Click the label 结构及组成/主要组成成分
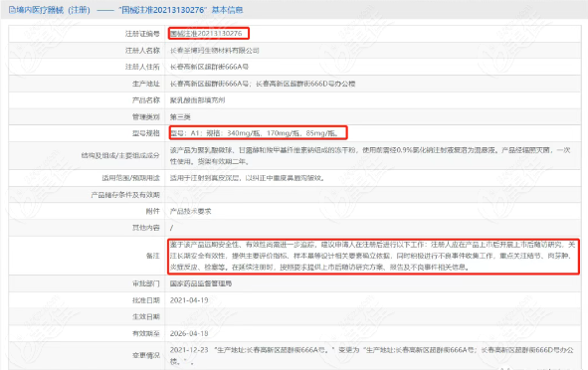The image size is (588, 370). click(120, 155)
